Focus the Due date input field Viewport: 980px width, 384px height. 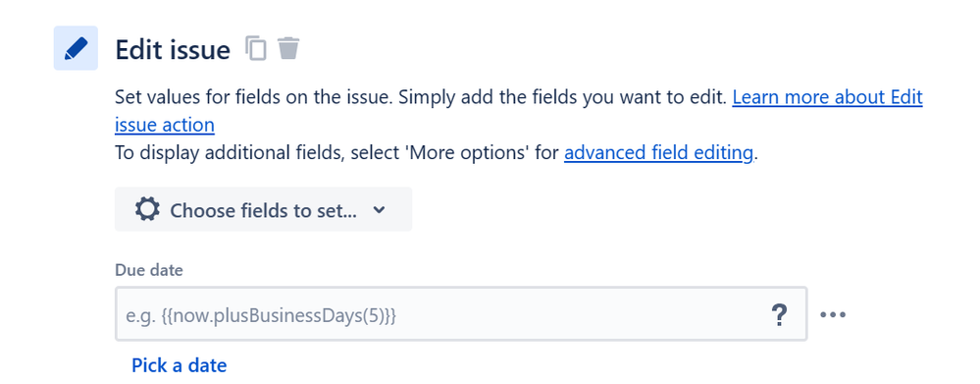pyautogui.click(x=461, y=314)
